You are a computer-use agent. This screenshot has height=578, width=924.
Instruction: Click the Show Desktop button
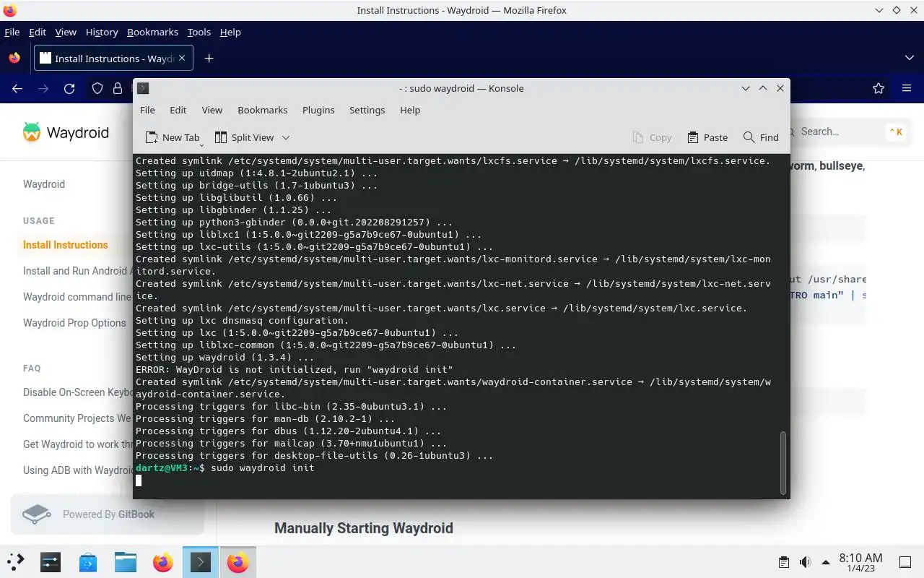[905, 562]
